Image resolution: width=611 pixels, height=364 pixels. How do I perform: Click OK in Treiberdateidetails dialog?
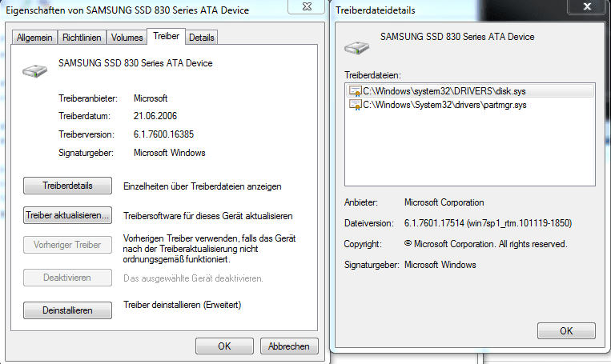[566, 331]
